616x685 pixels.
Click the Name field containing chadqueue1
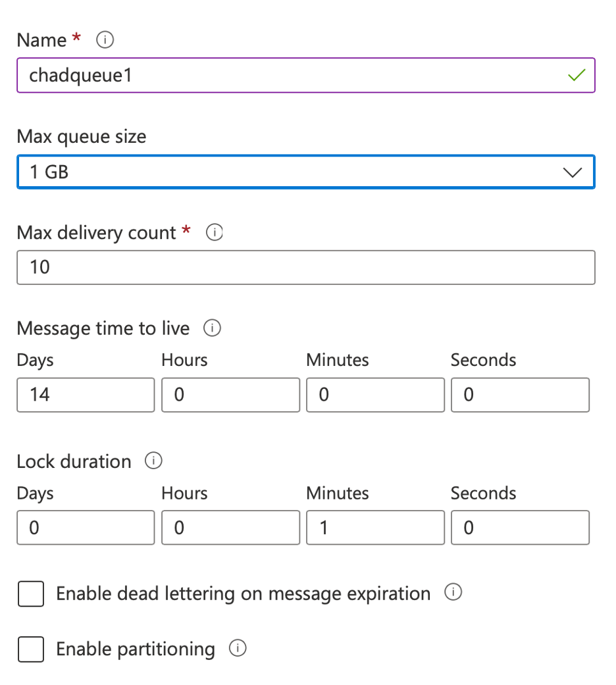pyautogui.click(x=306, y=75)
